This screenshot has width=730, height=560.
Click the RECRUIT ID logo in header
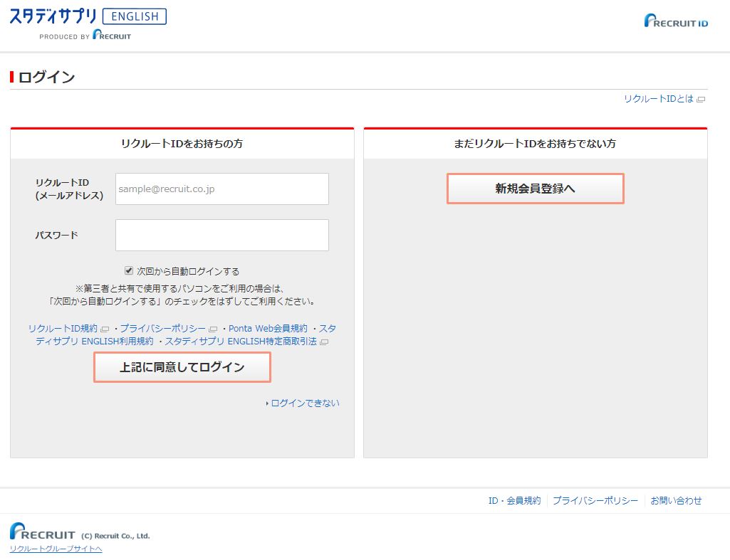[676, 21]
